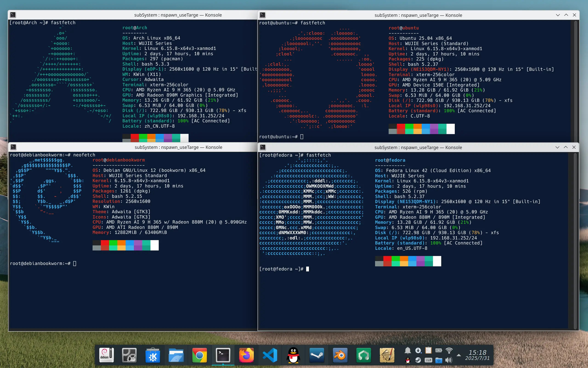Viewport: 588px width, 368px height.
Task: Click "OS: Fedora Linux 42 (Cloud Edition)" line
Action: pos(433,170)
